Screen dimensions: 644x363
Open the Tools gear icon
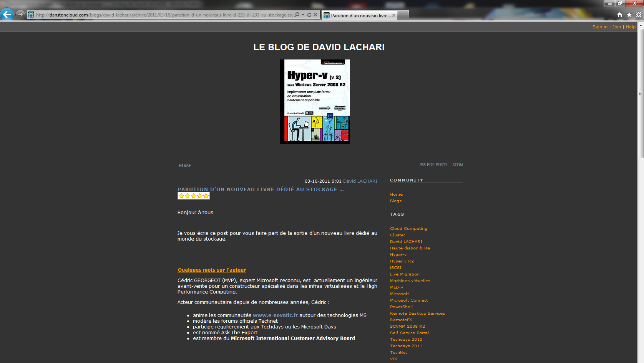pyautogui.click(x=638, y=15)
